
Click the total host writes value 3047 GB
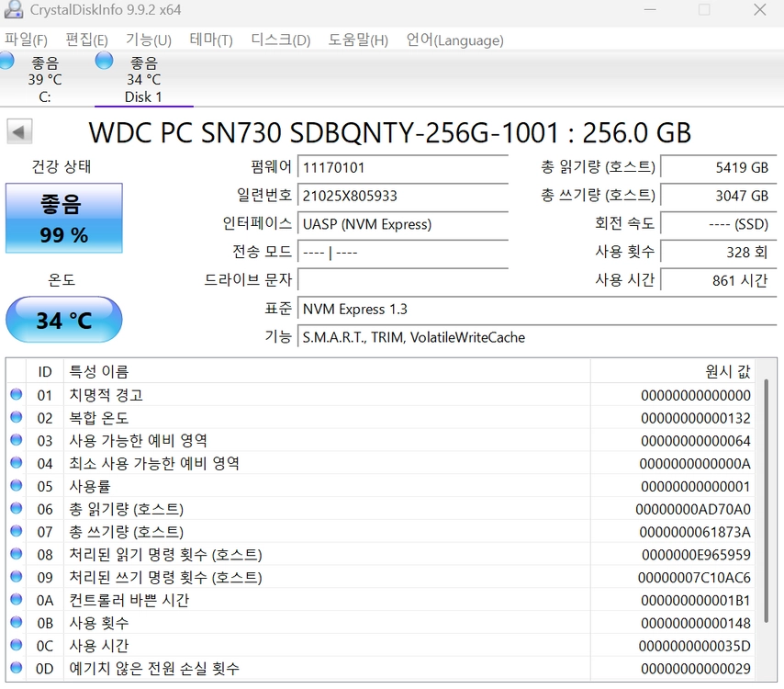coord(719,195)
